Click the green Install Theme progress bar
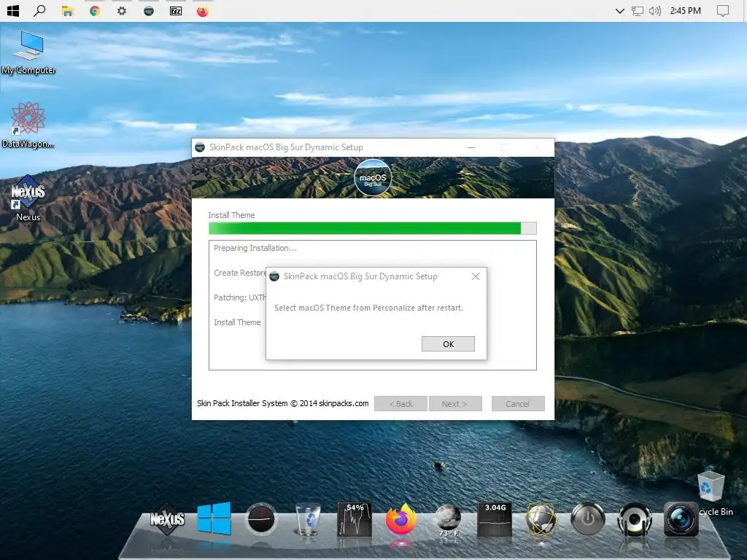Image resolution: width=747 pixels, height=560 pixels. (373, 228)
